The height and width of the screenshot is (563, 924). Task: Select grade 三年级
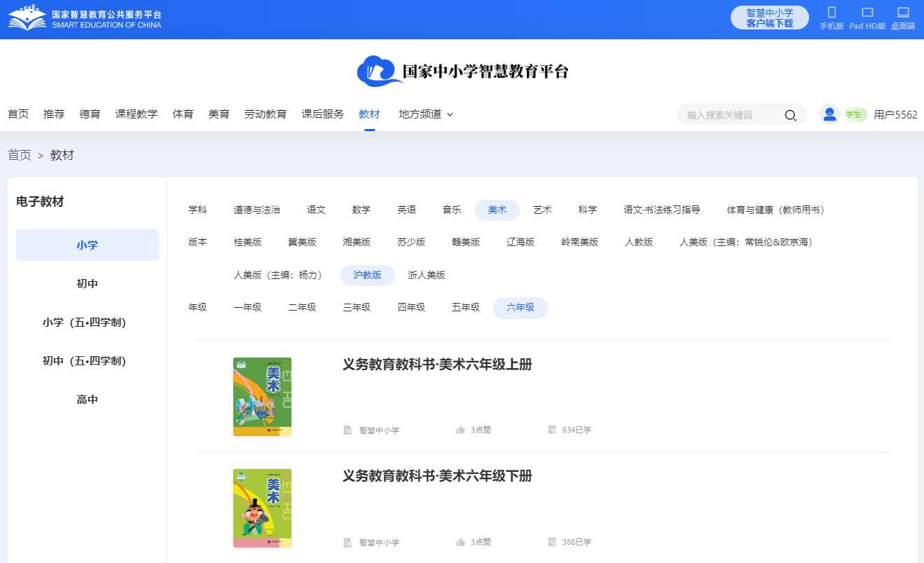coord(357,307)
